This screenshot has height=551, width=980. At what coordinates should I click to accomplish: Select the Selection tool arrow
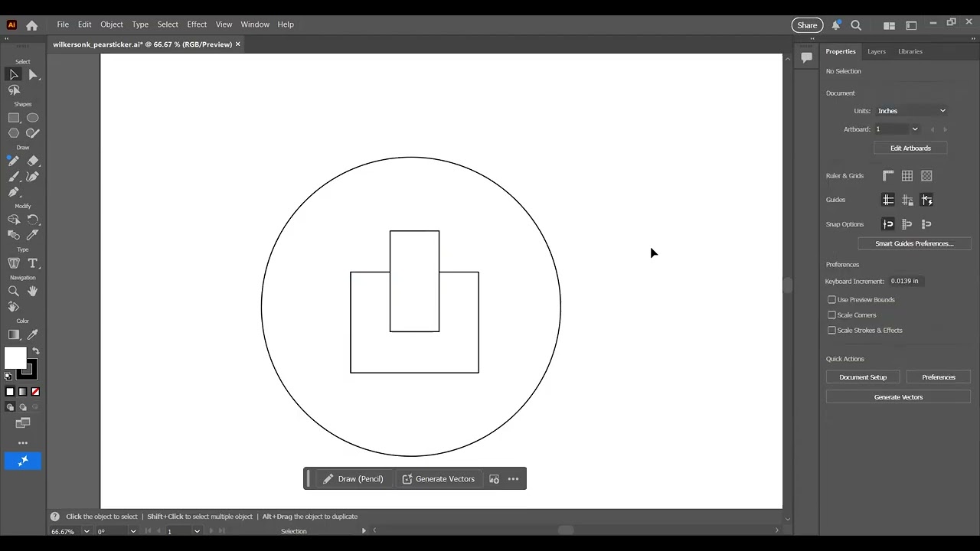tap(14, 74)
